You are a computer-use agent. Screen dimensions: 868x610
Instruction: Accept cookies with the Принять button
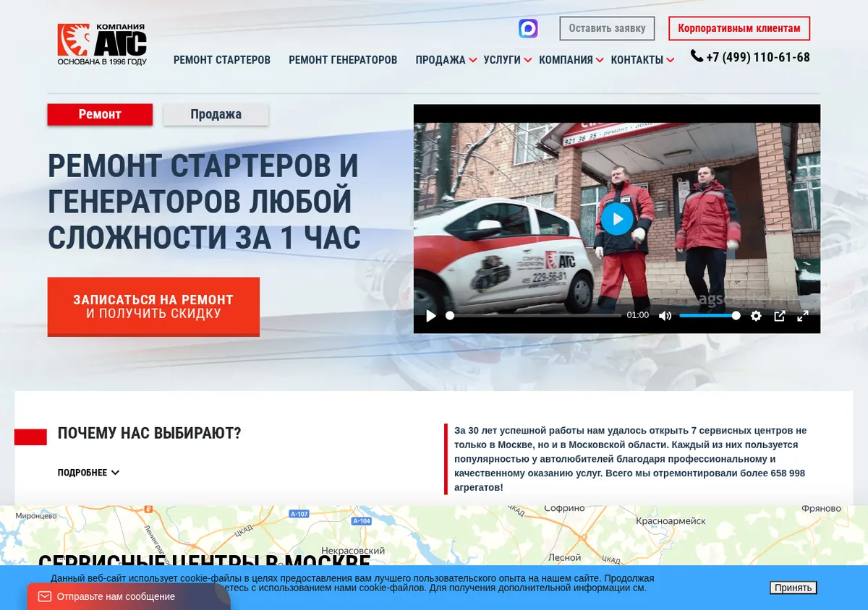tap(793, 588)
